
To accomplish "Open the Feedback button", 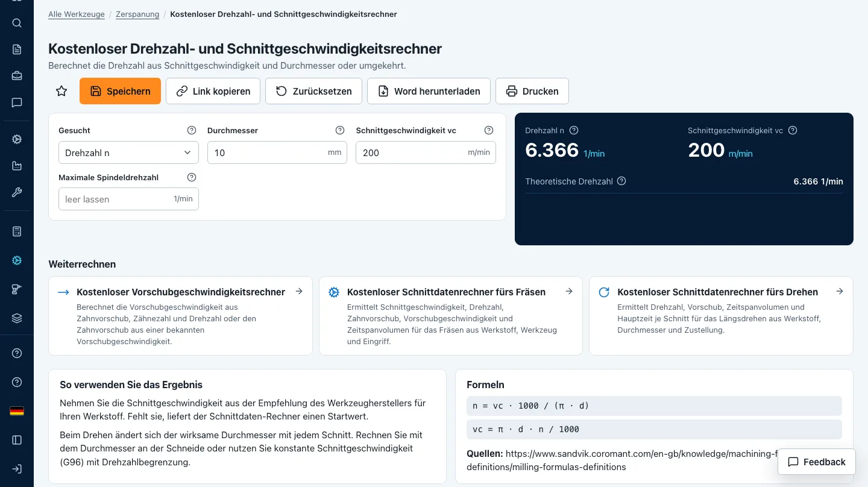I will coord(817,462).
